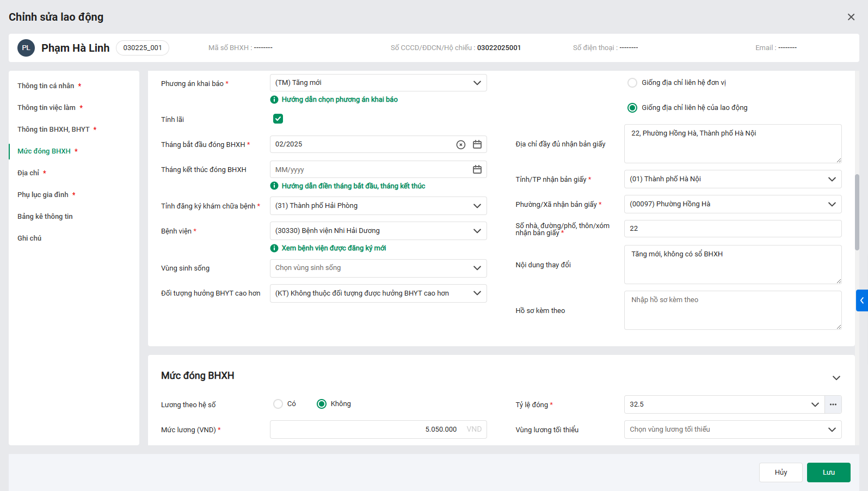Untick the Tính lãi checkbox
This screenshot has height=491, width=868.
[x=278, y=119]
